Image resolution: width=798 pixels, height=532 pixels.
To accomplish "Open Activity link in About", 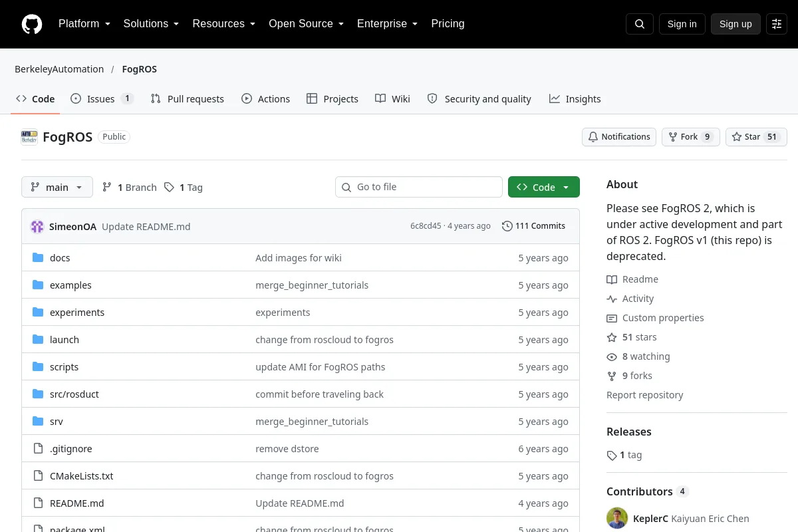I will click(x=630, y=299).
